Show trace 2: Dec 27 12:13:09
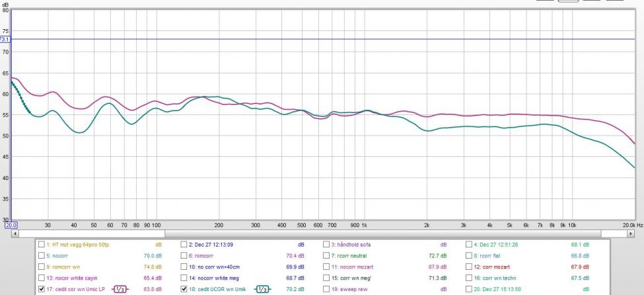Screen dimensions: 644x295 pos(184,244)
